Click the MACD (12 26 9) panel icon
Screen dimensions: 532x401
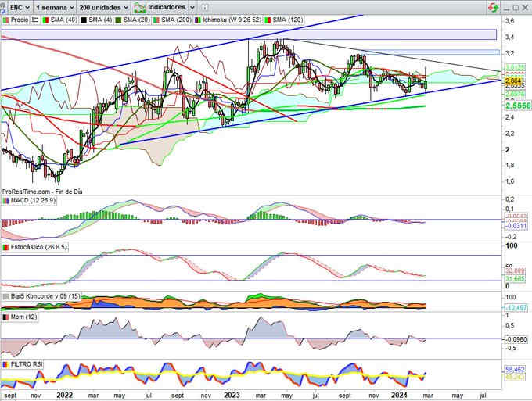click(x=5, y=201)
